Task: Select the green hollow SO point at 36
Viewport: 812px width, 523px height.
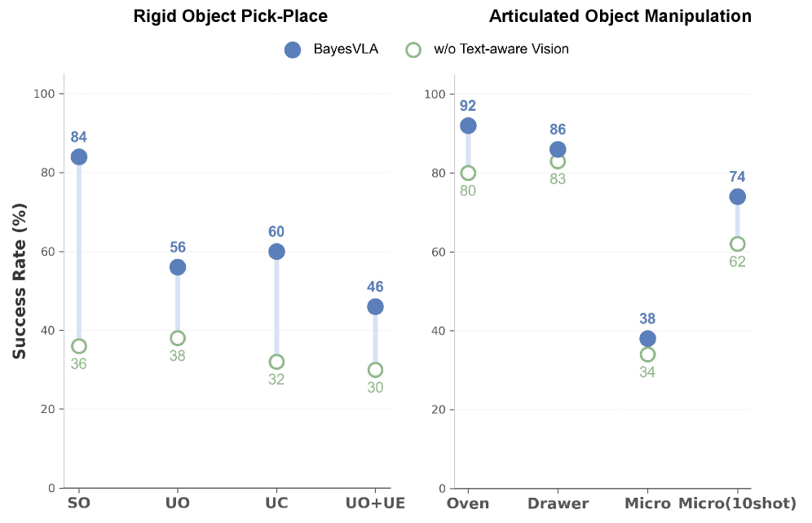Action: [79, 346]
